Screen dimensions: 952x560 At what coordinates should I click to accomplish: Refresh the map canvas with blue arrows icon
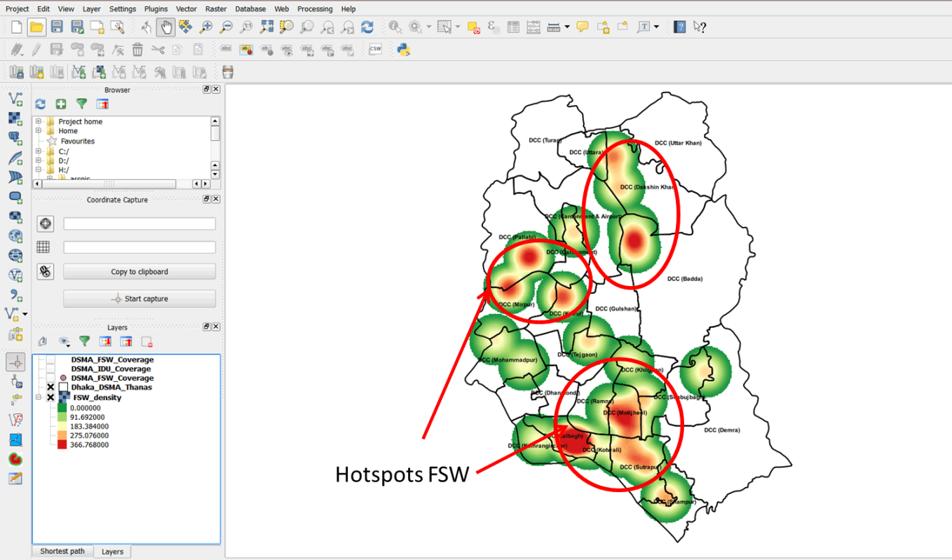pos(367,27)
